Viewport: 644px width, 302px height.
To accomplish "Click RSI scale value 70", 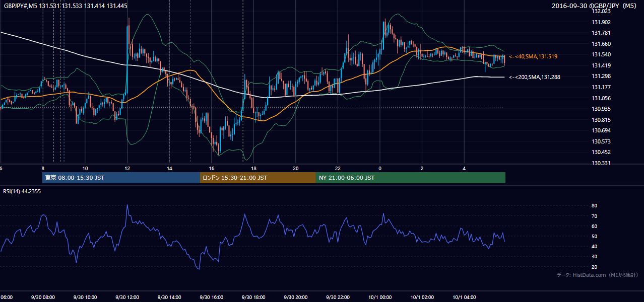I will click(x=595, y=216).
